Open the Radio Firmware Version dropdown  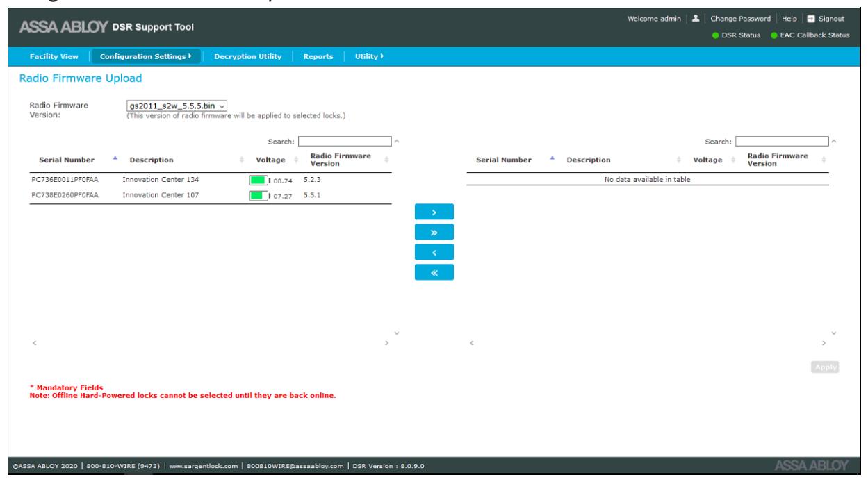click(x=177, y=106)
